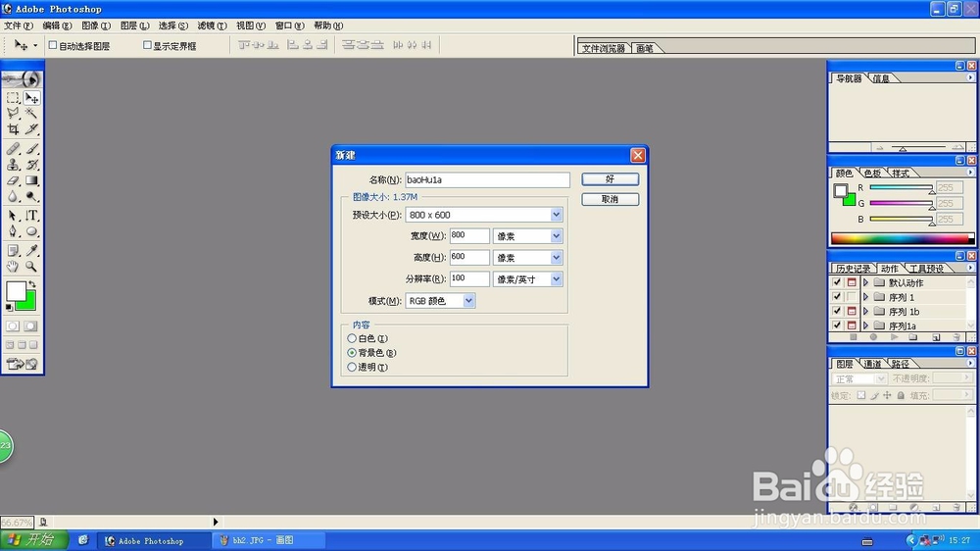Select the Magic Wand tool
The width and height of the screenshot is (980, 551).
(x=31, y=113)
